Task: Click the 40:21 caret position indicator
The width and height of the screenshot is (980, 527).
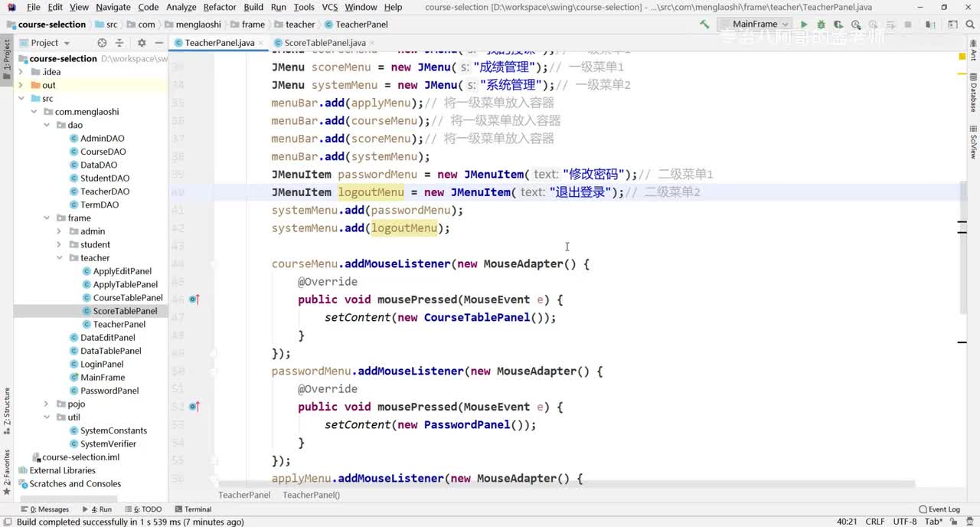Action: click(847, 522)
